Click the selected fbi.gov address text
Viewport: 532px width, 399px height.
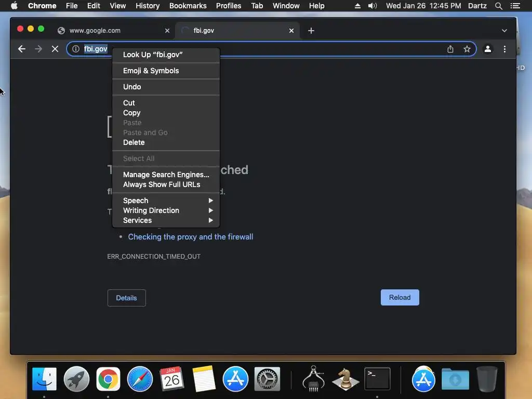coord(96,49)
